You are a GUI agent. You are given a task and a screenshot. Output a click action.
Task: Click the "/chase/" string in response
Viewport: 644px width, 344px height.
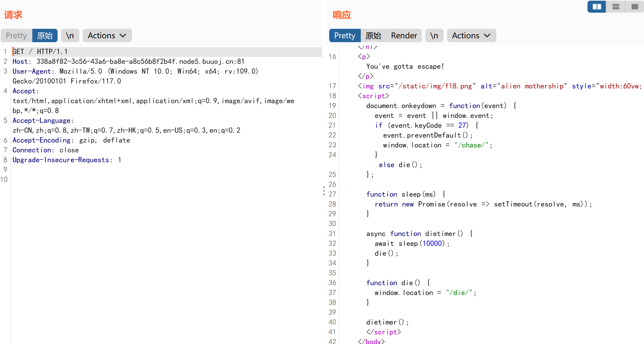[x=471, y=145]
